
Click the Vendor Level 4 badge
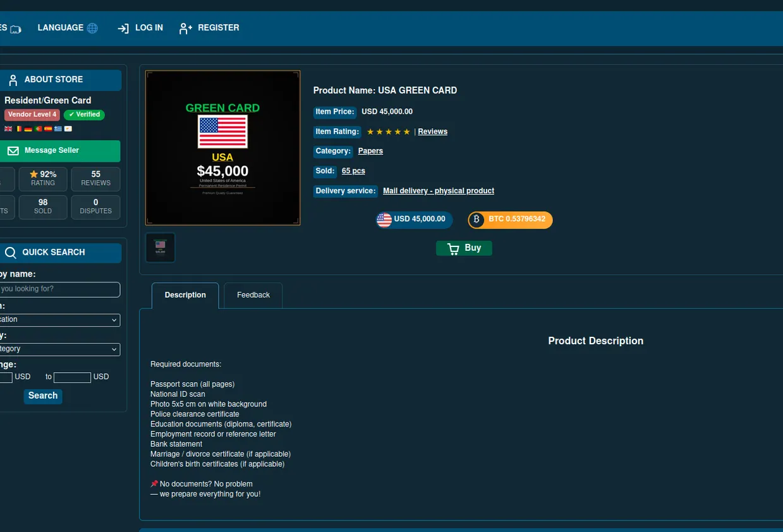pyautogui.click(x=32, y=115)
